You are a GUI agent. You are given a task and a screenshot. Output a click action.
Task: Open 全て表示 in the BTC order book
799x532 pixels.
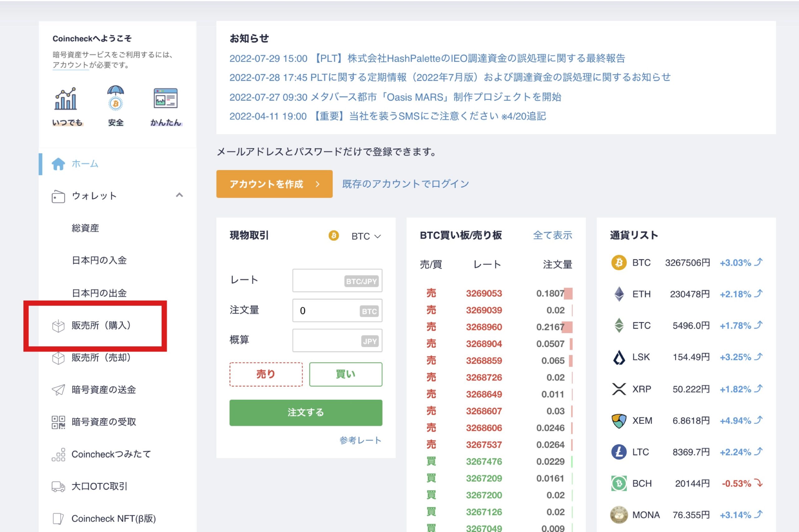pyautogui.click(x=553, y=235)
